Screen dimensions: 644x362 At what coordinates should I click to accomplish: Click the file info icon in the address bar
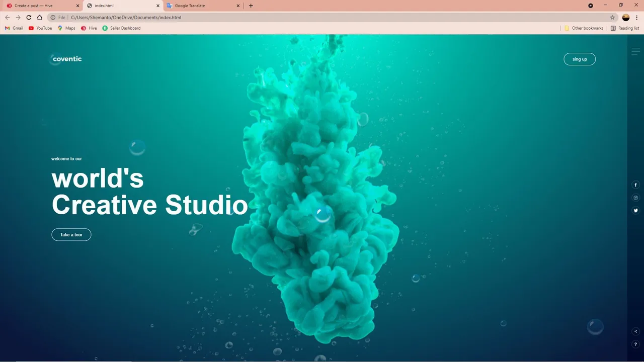pos(53,18)
